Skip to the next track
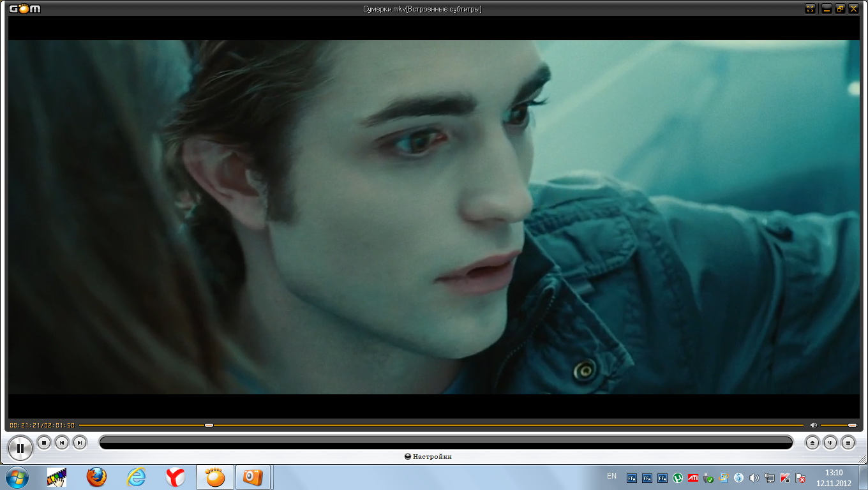The width and height of the screenshot is (868, 490). tap(80, 442)
